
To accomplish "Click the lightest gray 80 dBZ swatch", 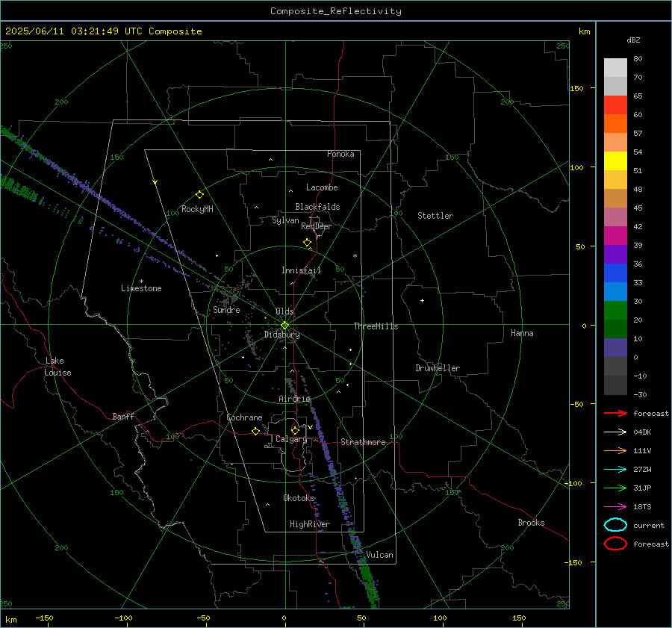I will coord(615,68).
